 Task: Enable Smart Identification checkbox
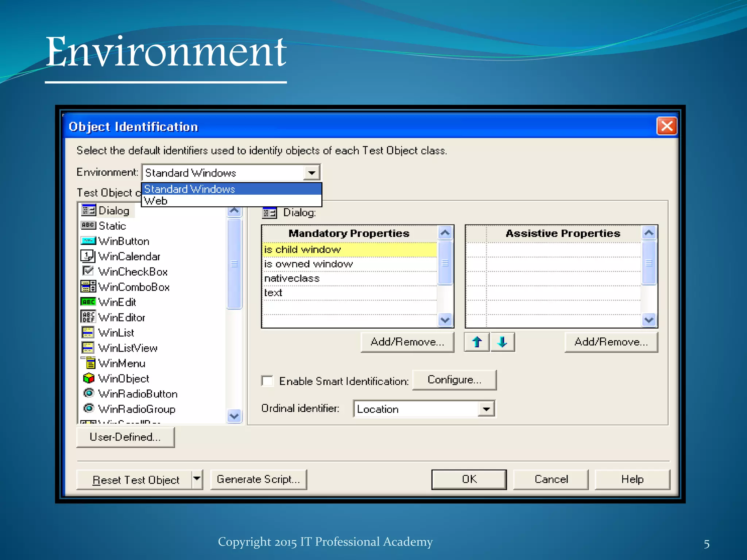(x=268, y=381)
